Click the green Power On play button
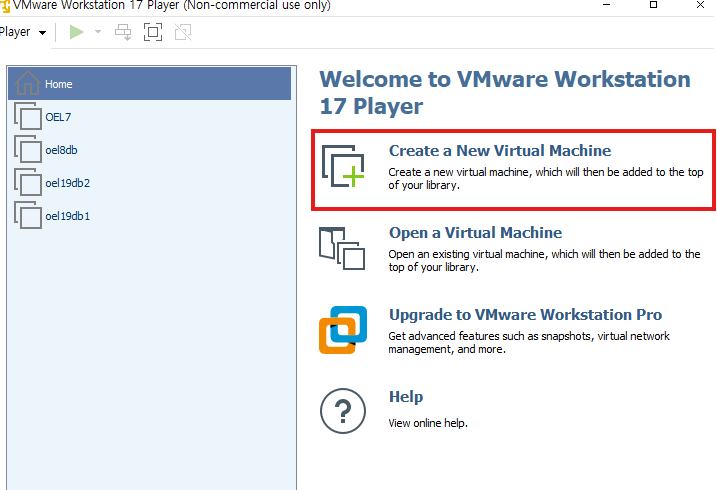Screen dimensions: 717x490 [76, 32]
